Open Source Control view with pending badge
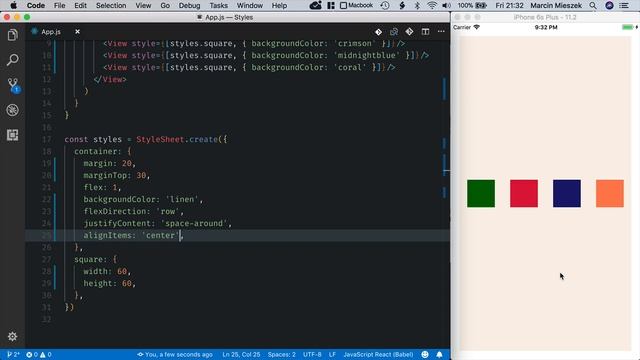 pyautogui.click(x=13, y=85)
